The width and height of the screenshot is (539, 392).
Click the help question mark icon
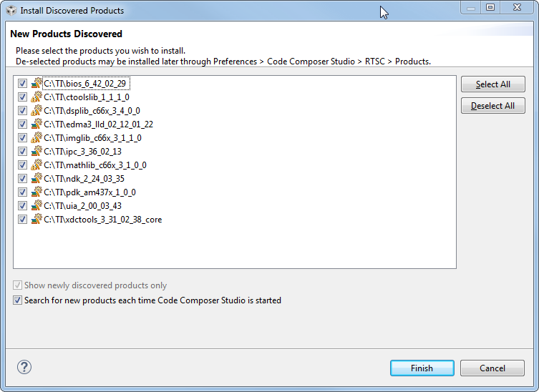(x=24, y=368)
